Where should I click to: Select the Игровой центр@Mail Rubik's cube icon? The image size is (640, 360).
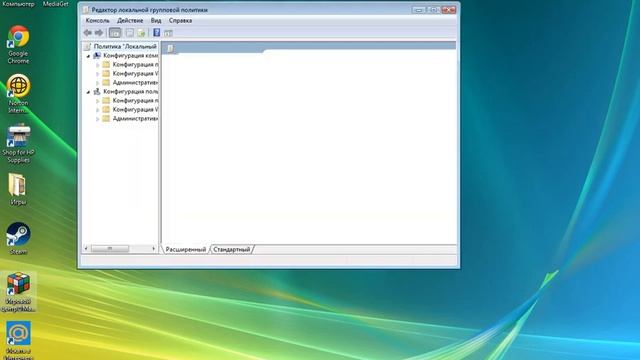pos(18,292)
